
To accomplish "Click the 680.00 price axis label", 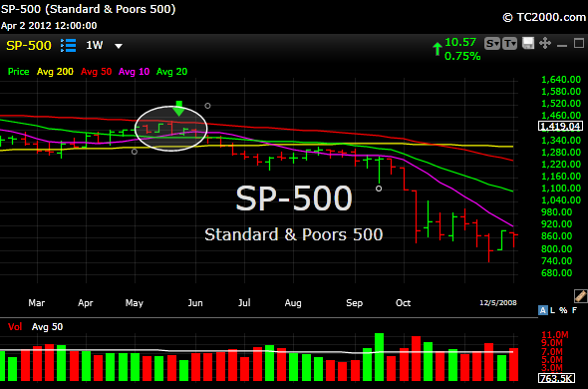I will (x=556, y=273).
